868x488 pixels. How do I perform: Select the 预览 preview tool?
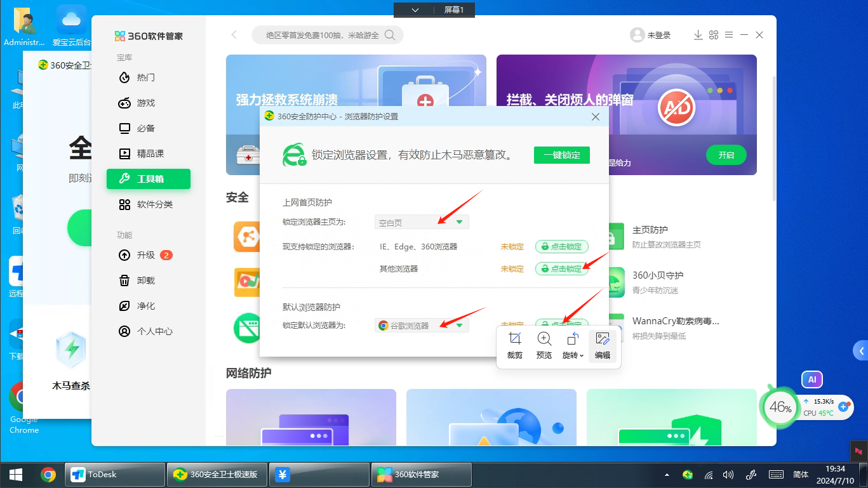(x=544, y=345)
